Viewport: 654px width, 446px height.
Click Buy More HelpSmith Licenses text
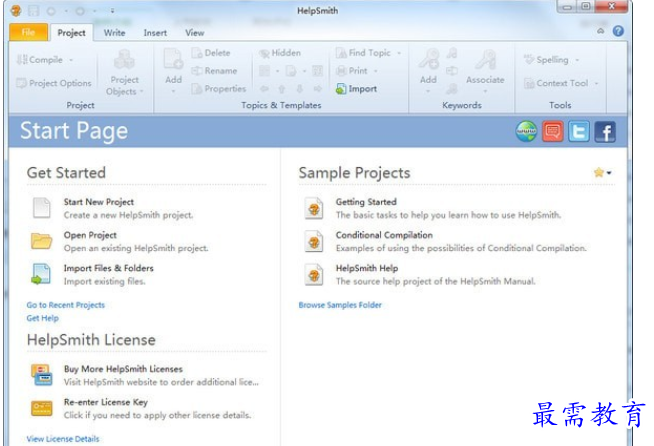point(123,369)
